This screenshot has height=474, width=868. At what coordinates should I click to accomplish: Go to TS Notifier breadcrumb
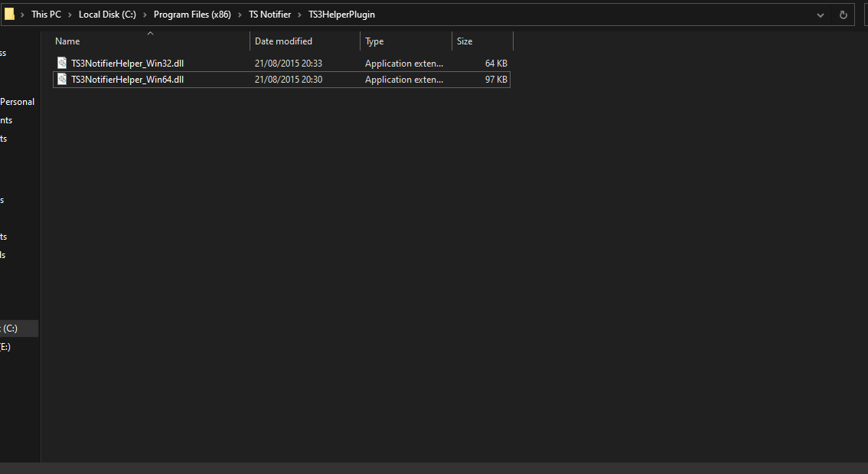[269, 15]
